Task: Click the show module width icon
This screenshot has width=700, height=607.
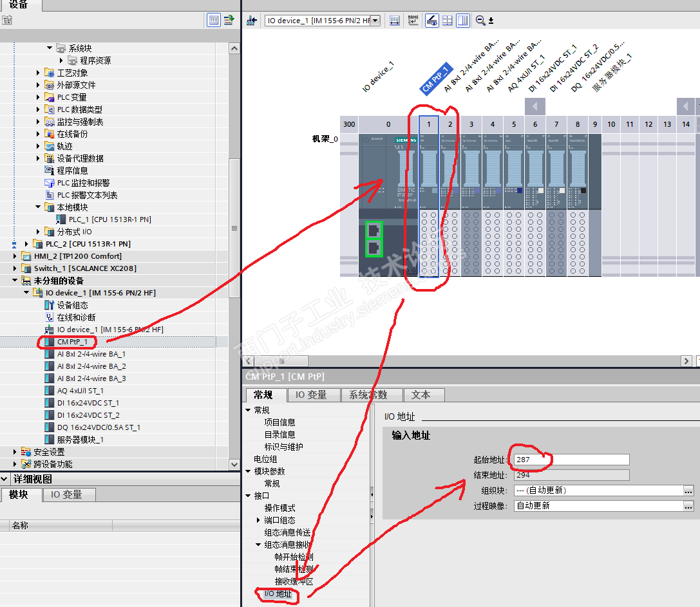Action: pyautogui.click(x=395, y=21)
